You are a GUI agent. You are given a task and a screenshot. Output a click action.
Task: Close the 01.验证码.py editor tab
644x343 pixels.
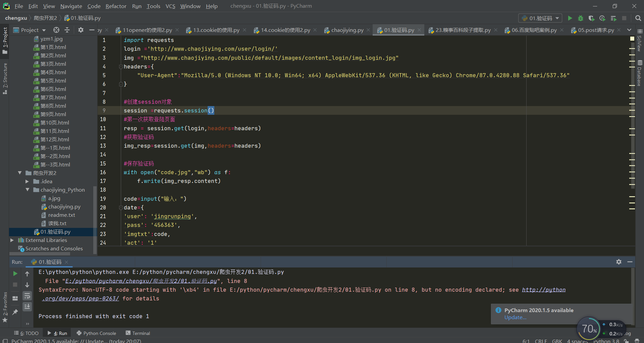pyautogui.click(x=419, y=30)
